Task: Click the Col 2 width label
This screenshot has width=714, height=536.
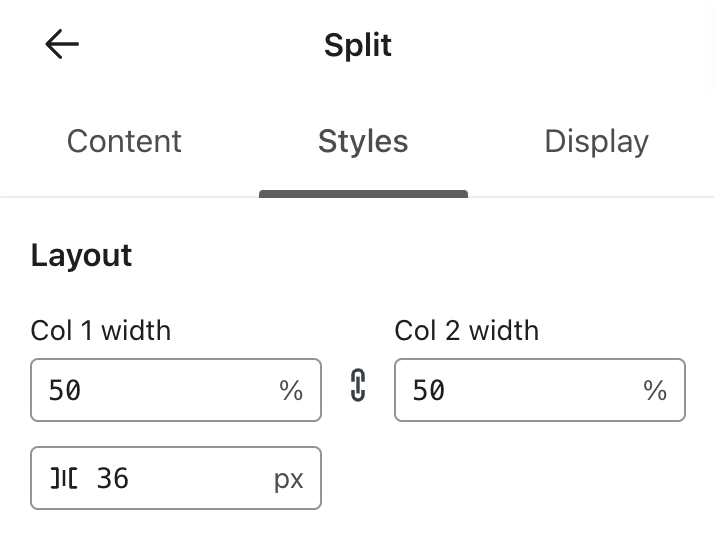Action: click(466, 330)
